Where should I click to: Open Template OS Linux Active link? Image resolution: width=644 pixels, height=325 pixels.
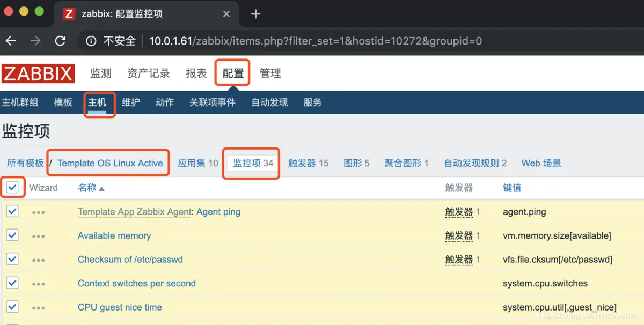pos(110,163)
